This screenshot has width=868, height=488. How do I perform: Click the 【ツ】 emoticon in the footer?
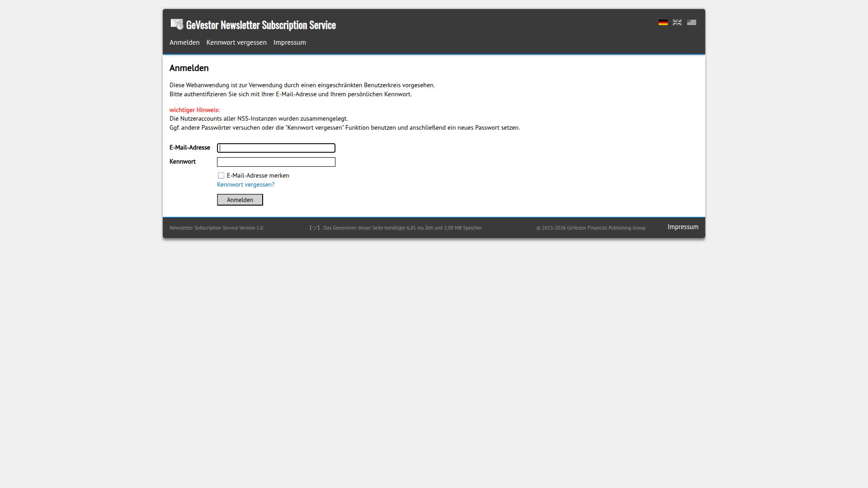click(315, 228)
